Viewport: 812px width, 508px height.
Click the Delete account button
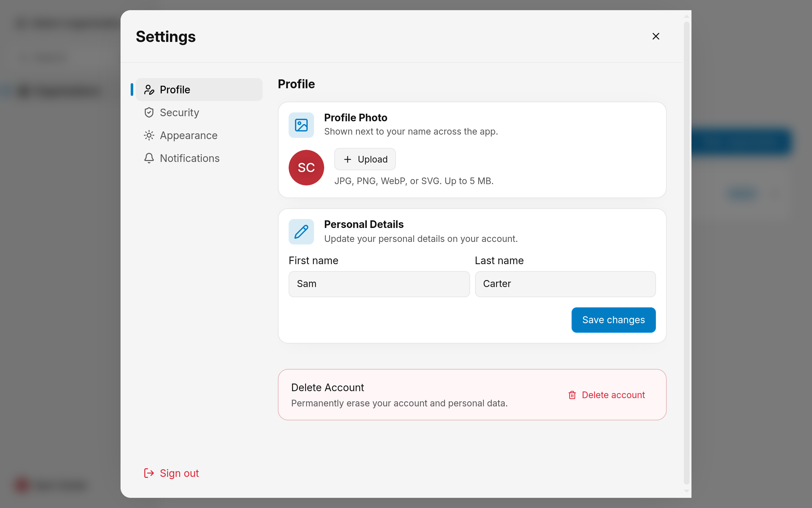(x=607, y=395)
